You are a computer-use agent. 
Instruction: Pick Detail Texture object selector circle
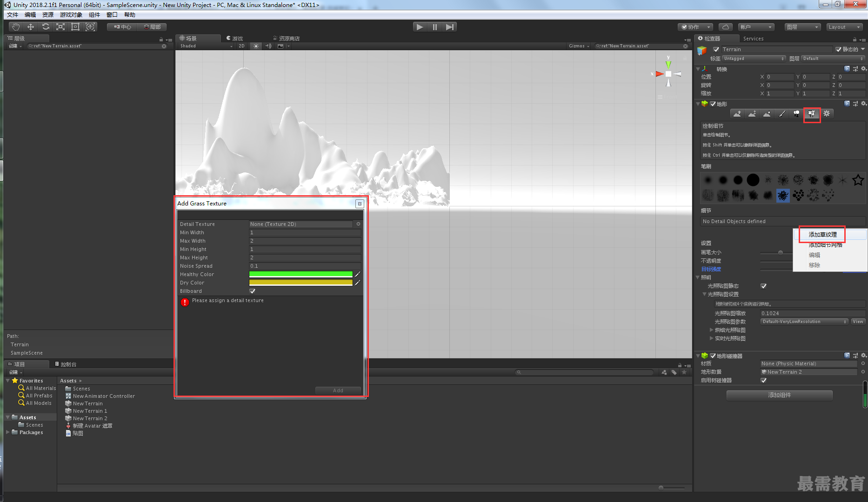point(358,224)
